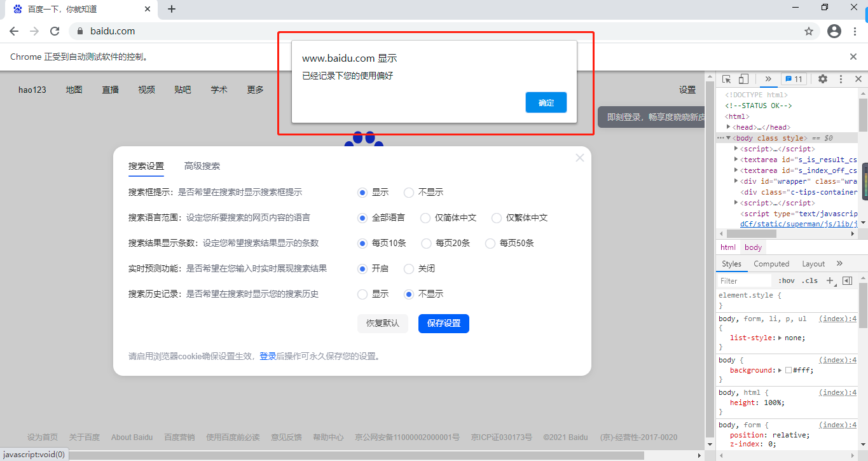The width and height of the screenshot is (868, 461).
Task: Open Chrome's three-dot menu
Action: [x=855, y=31]
